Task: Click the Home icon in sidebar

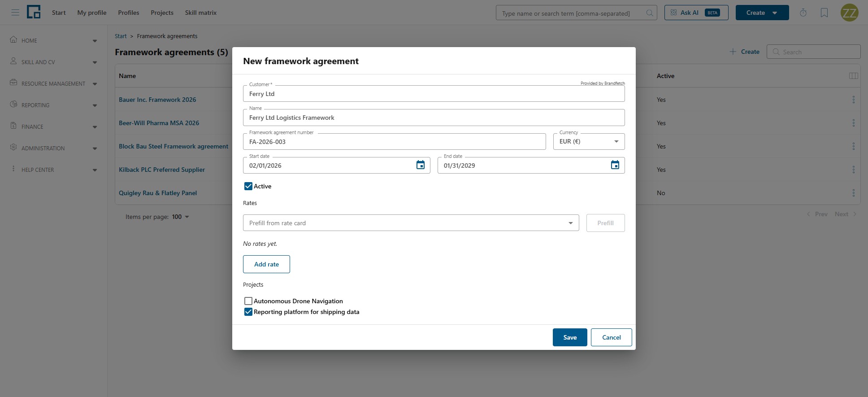Action: point(13,39)
